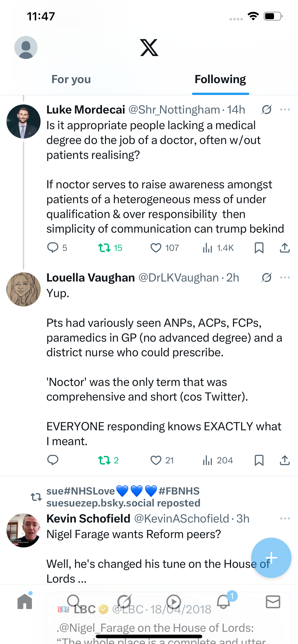Select the Following tab
This screenshot has height=644, width=298.
pos(220,79)
